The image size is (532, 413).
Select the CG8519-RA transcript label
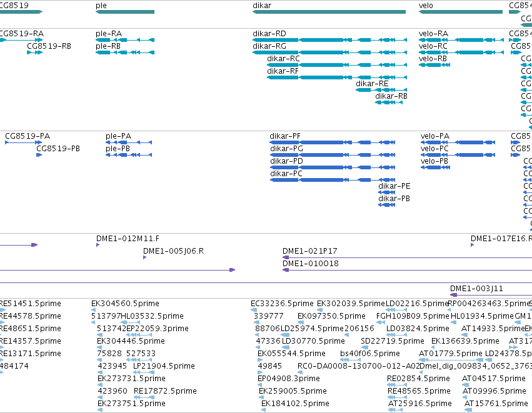(x=22, y=34)
